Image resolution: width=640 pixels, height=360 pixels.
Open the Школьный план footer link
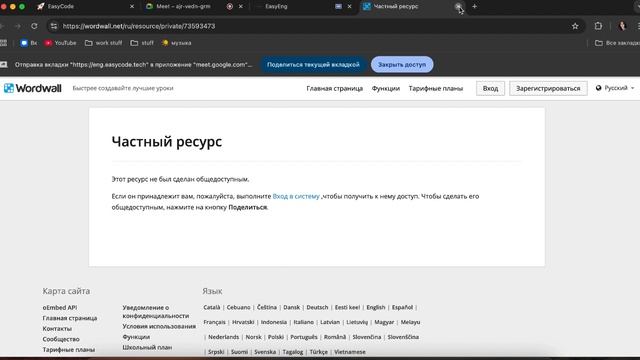coord(147,348)
